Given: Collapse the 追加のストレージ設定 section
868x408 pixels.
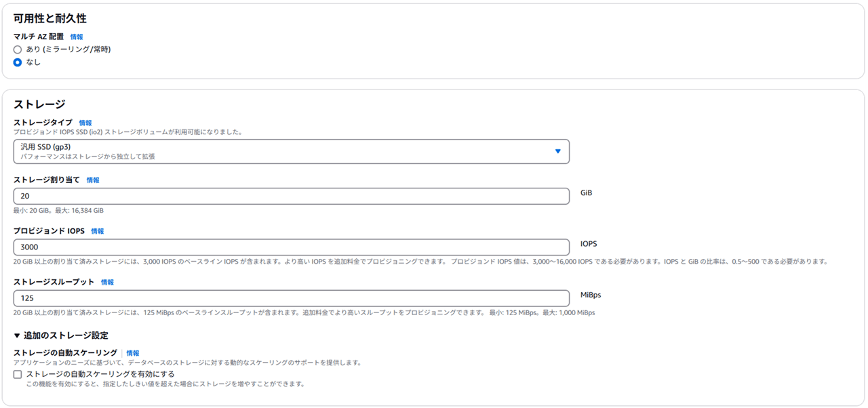Looking at the screenshot, I should pos(61,335).
